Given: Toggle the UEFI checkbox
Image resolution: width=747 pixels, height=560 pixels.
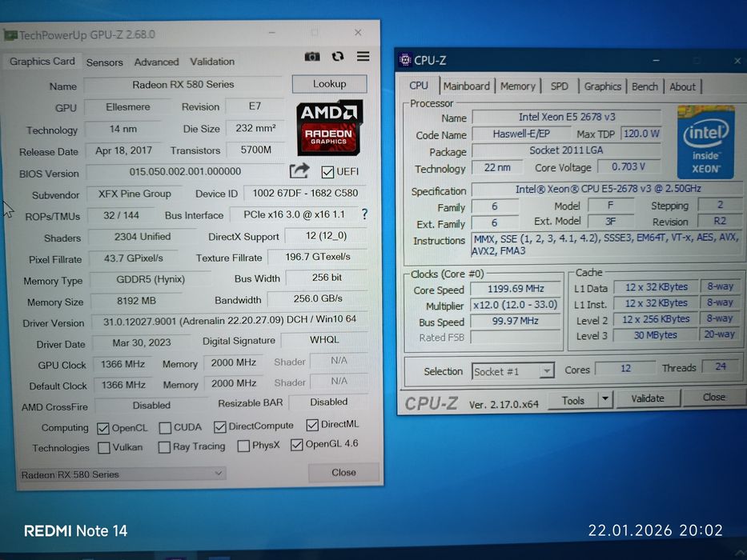Looking at the screenshot, I should [x=327, y=172].
